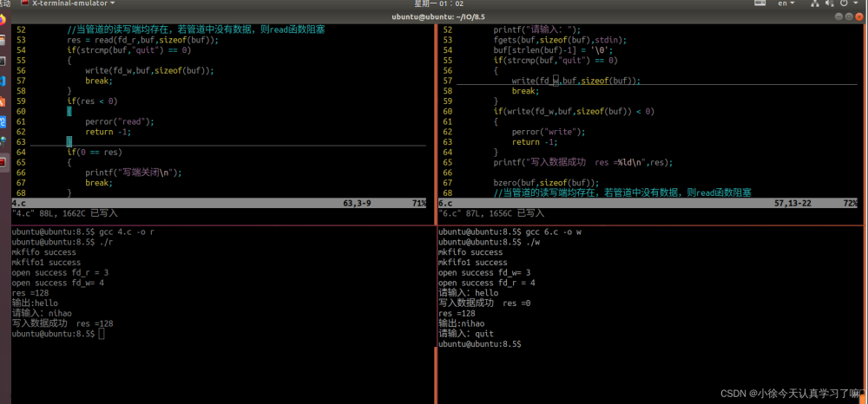Click the muted volume icon
This screenshot has width=868, height=404.
829,3
